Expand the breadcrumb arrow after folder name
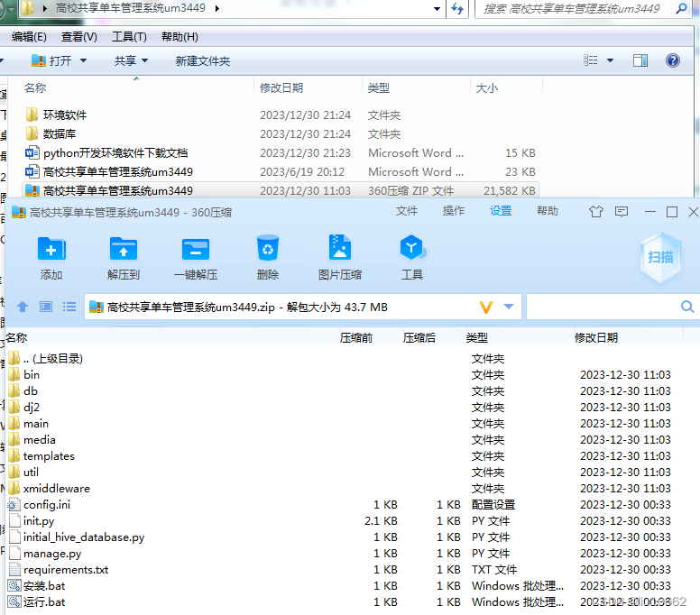This screenshot has width=700, height=615. 217,8
